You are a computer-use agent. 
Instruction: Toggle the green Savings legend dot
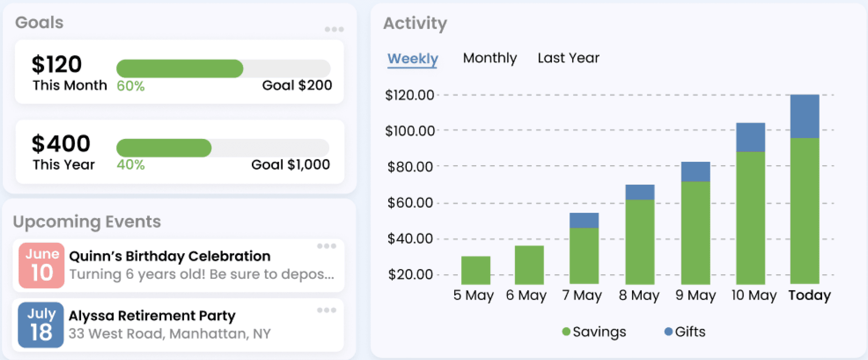point(566,332)
